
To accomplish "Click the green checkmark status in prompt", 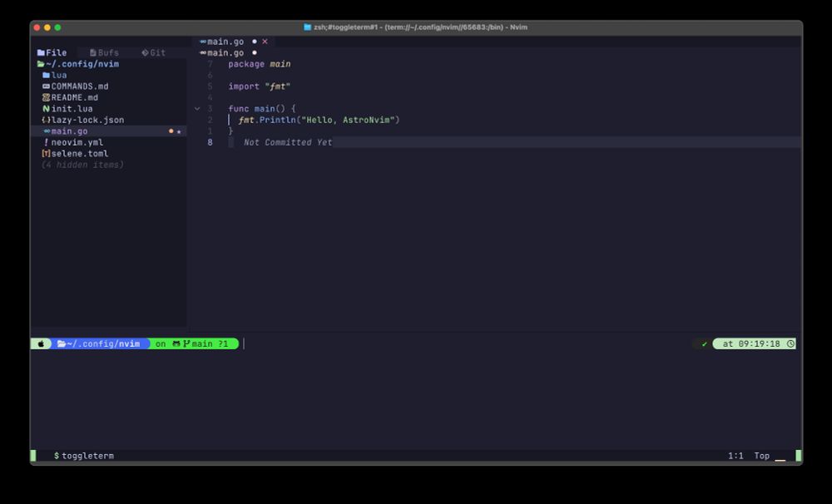I will click(x=704, y=344).
